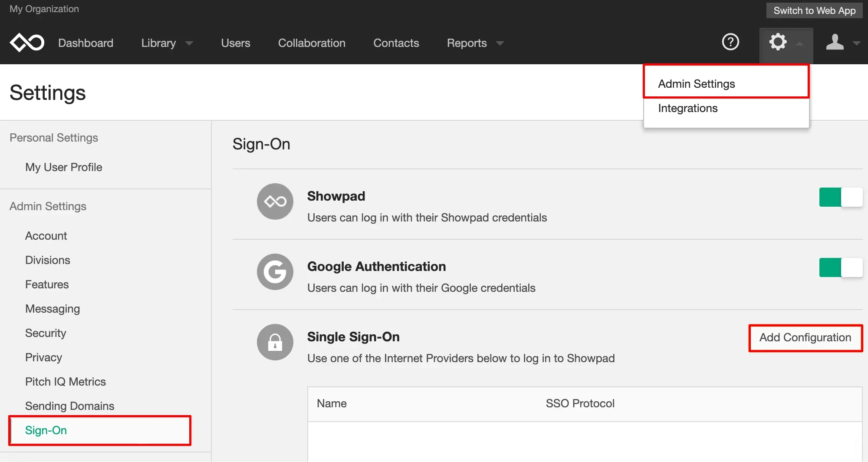Viewport: 868px width, 462px height.
Task: Open the user profile avatar menu
Action: [x=835, y=42]
